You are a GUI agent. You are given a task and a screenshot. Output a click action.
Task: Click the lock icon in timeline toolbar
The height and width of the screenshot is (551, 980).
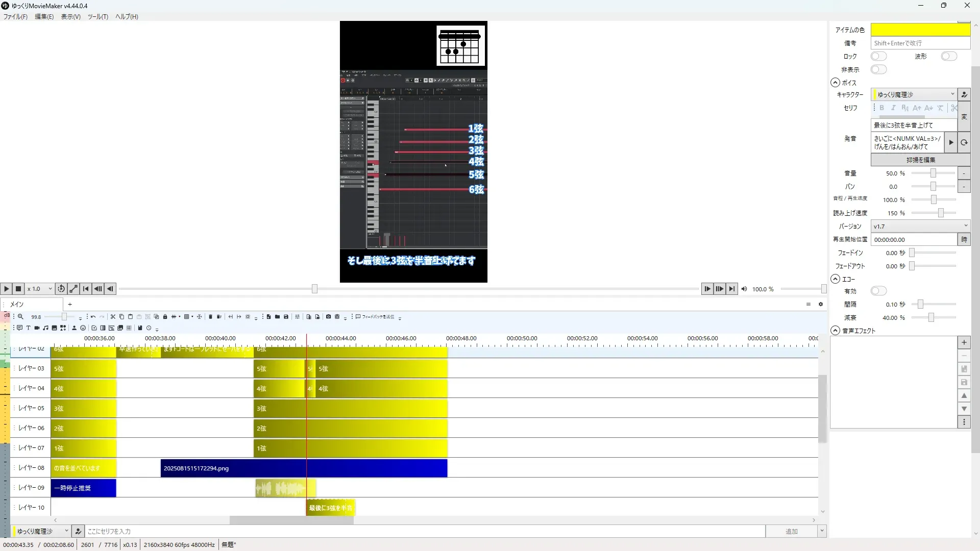[165, 317]
